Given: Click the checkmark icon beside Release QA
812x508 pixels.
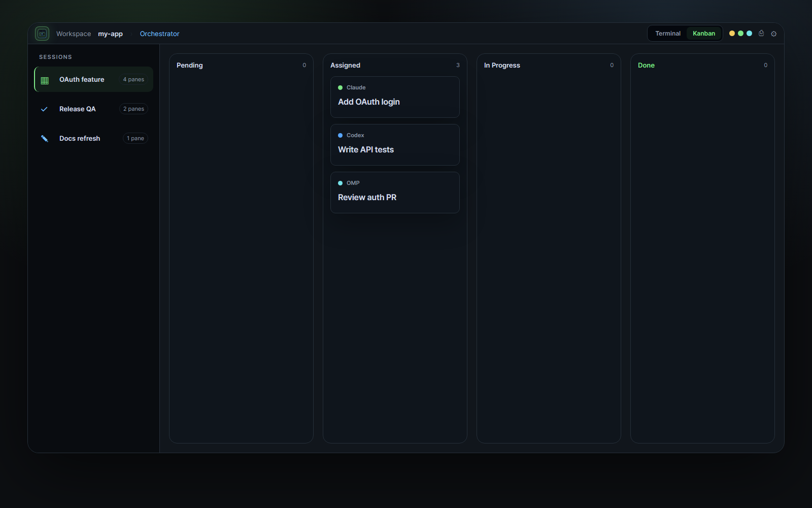Looking at the screenshot, I should (45, 109).
